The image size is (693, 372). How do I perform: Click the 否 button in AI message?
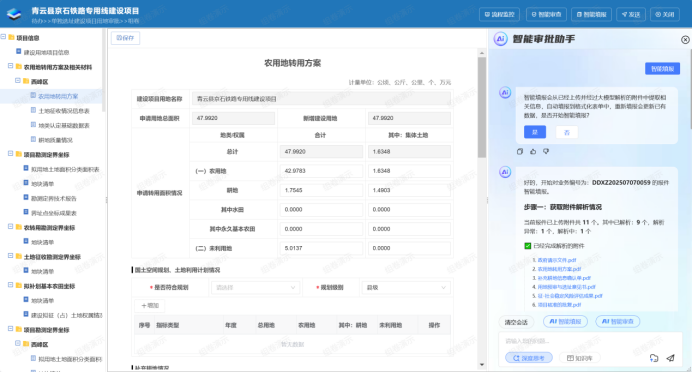pos(567,132)
